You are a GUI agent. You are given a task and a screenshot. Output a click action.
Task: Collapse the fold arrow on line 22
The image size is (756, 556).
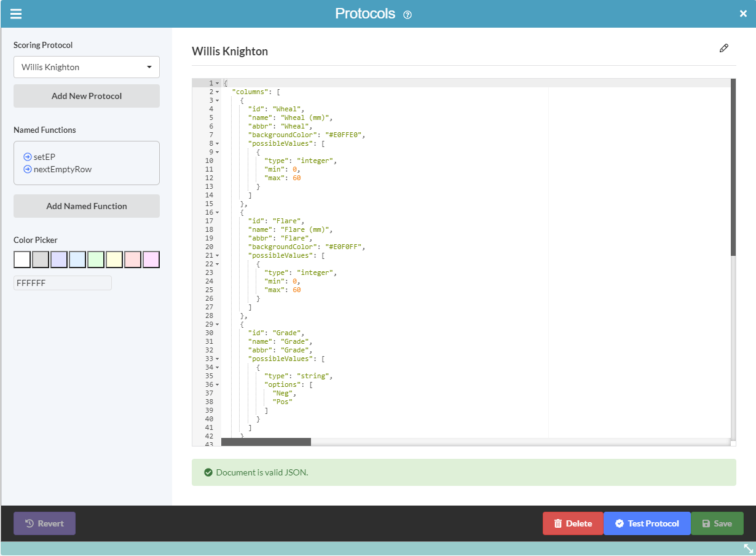pos(217,264)
